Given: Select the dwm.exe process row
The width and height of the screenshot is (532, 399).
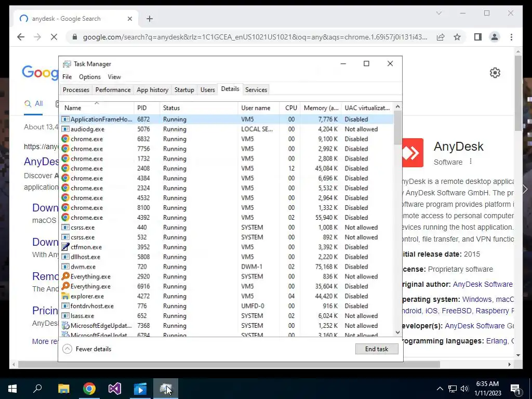Looking at the screenshot, I should [227, 267].
